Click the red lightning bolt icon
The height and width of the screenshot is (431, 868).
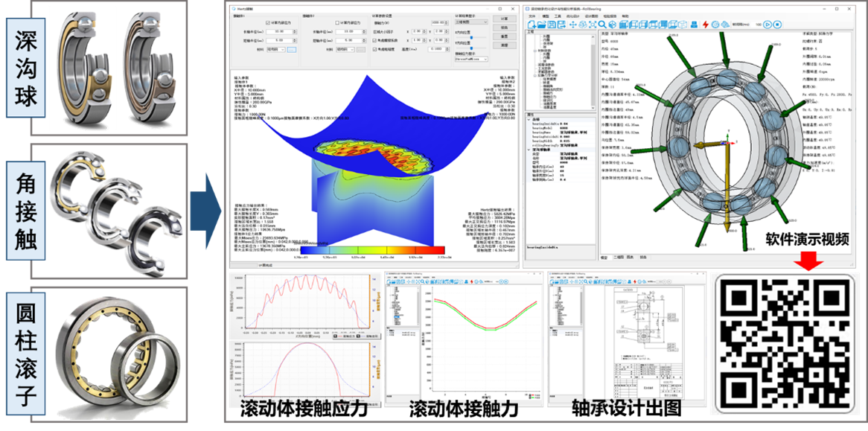705,25
